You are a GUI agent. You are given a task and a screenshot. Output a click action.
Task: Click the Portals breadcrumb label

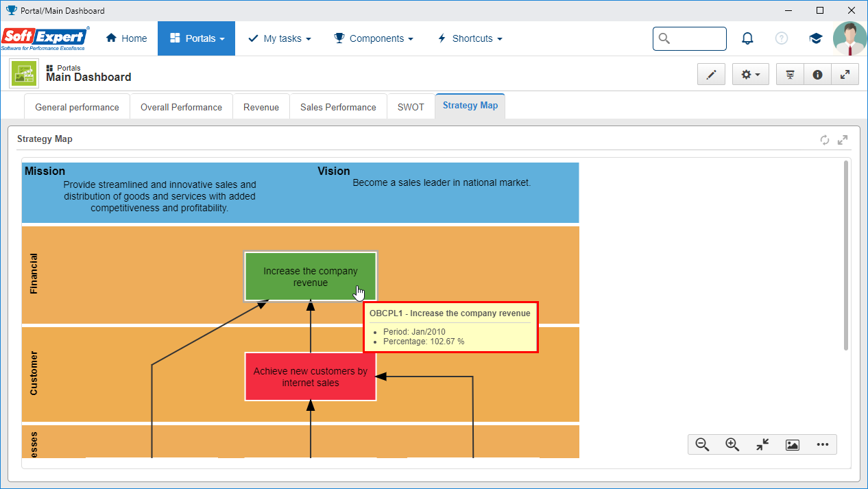coord(69,68)
